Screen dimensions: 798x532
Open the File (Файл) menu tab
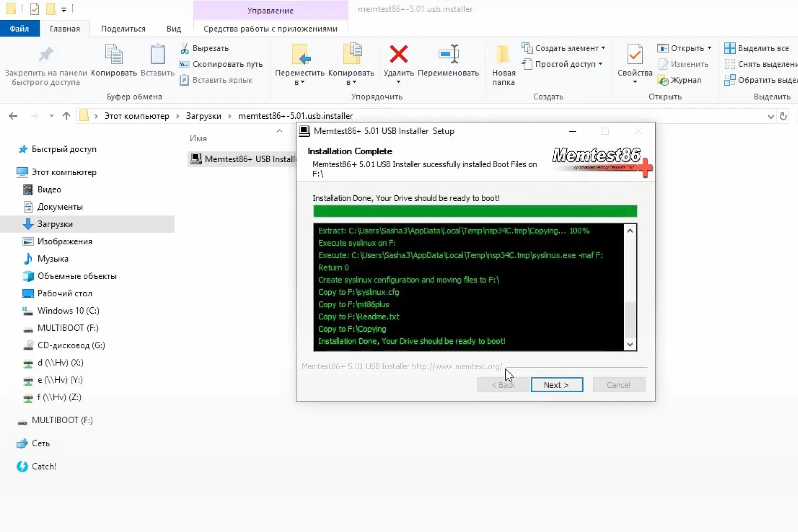(19, 29)
